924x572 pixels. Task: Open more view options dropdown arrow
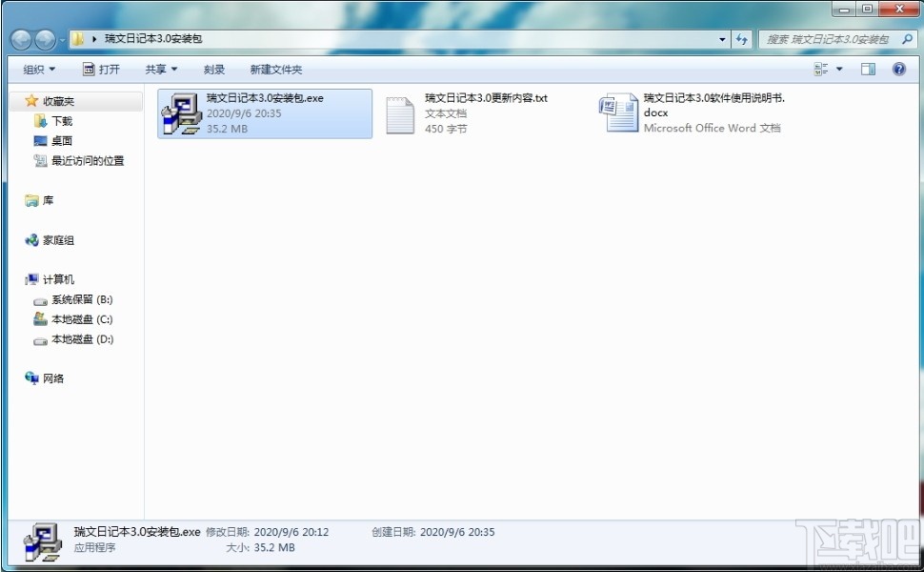pyautogui.click(x=840, y=70)
